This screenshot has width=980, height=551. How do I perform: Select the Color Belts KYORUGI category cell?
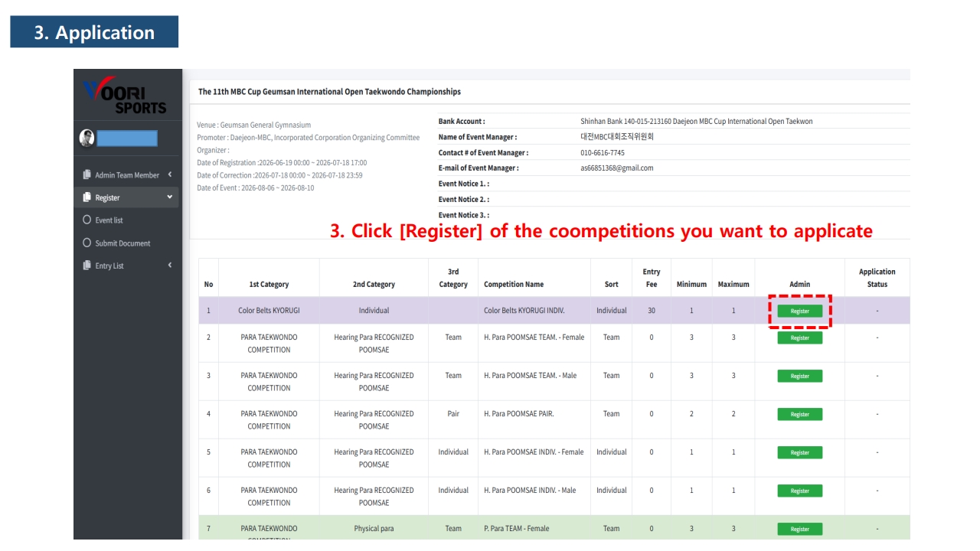(269, 311)
